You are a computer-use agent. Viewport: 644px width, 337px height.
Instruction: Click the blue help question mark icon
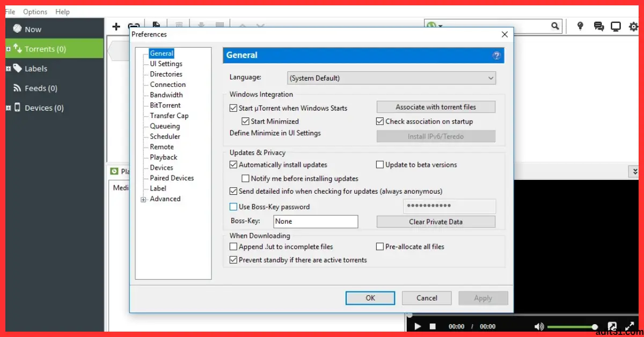496,55
